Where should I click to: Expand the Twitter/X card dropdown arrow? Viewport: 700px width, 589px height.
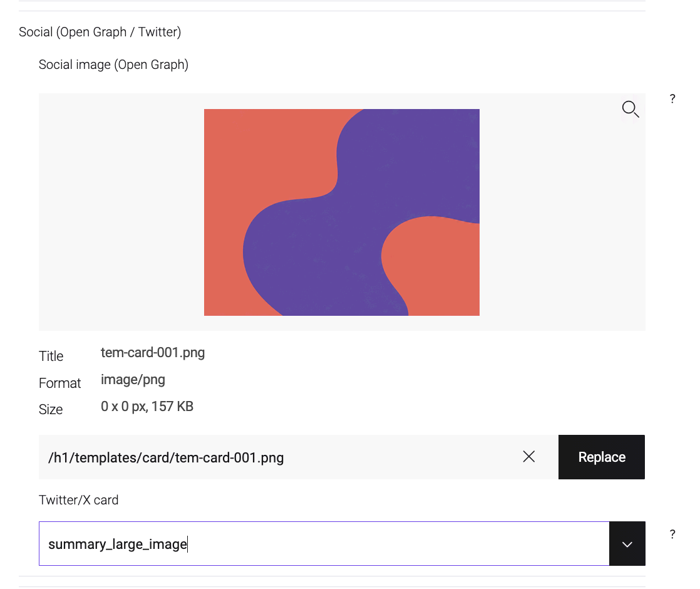(627, 543)
